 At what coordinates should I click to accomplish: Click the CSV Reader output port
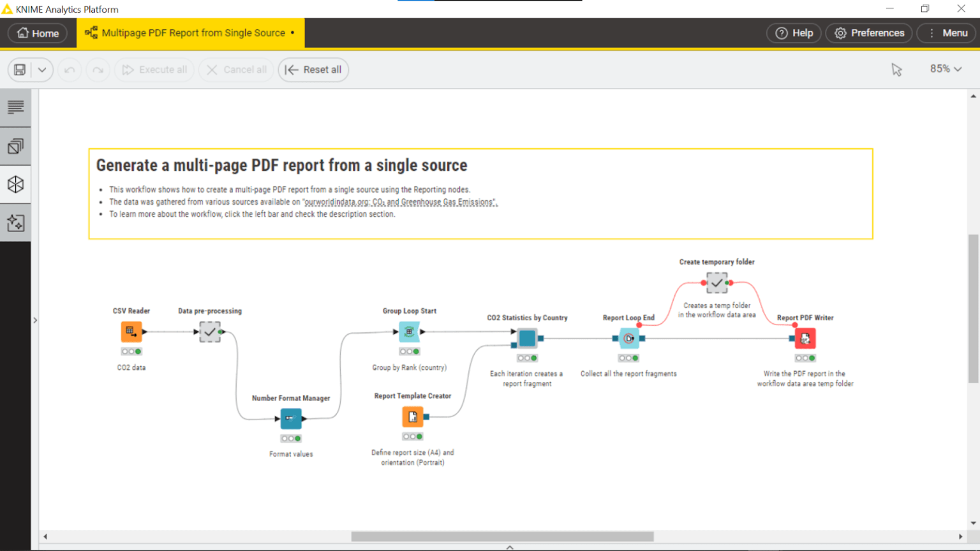145,332
